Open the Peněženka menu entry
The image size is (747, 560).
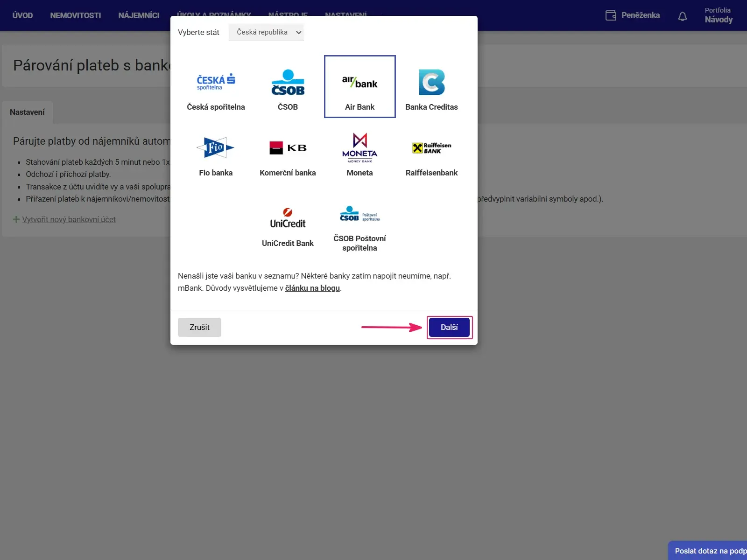(x=633, y=15)
